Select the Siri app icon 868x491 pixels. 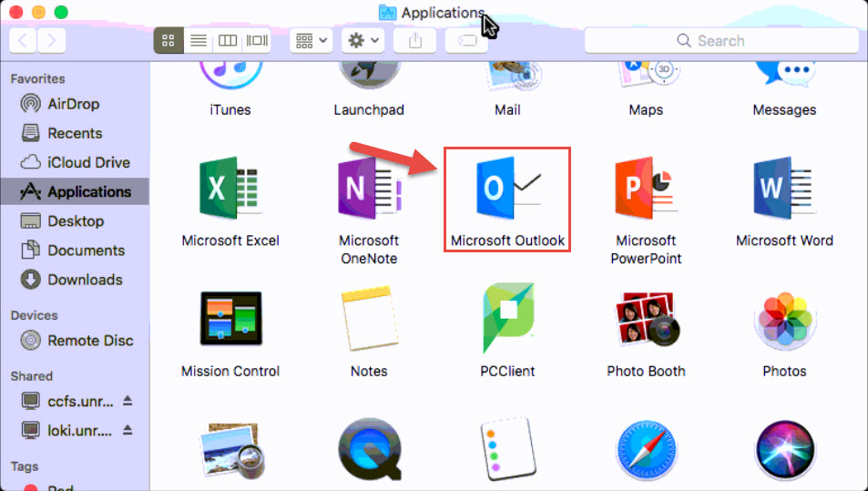(x=784, y=449)
